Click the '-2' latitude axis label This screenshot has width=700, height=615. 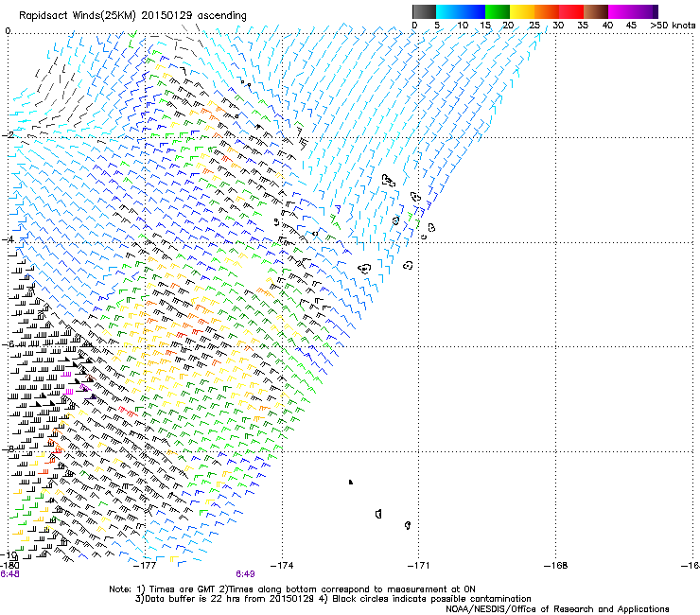pos(8,135)
